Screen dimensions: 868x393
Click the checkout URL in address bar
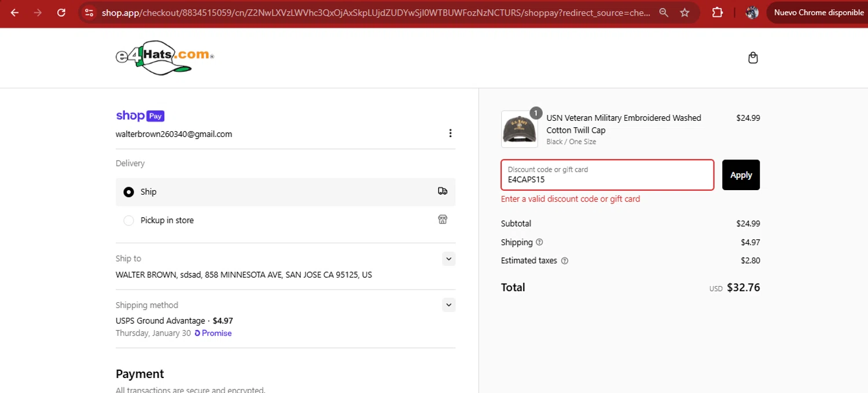[x=376, y=12]
